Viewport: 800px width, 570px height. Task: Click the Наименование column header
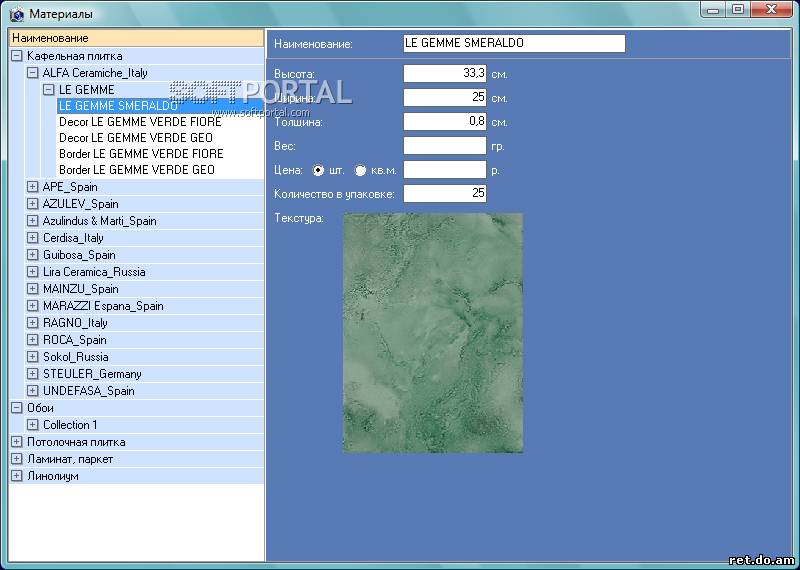tap(136, 38)
